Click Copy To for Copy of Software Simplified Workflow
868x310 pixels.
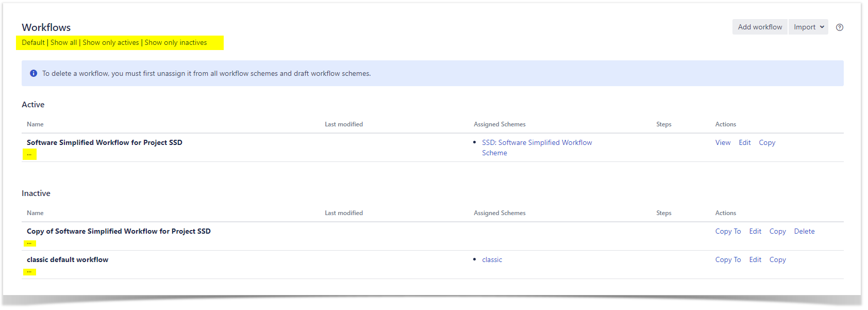coord(728,231)
